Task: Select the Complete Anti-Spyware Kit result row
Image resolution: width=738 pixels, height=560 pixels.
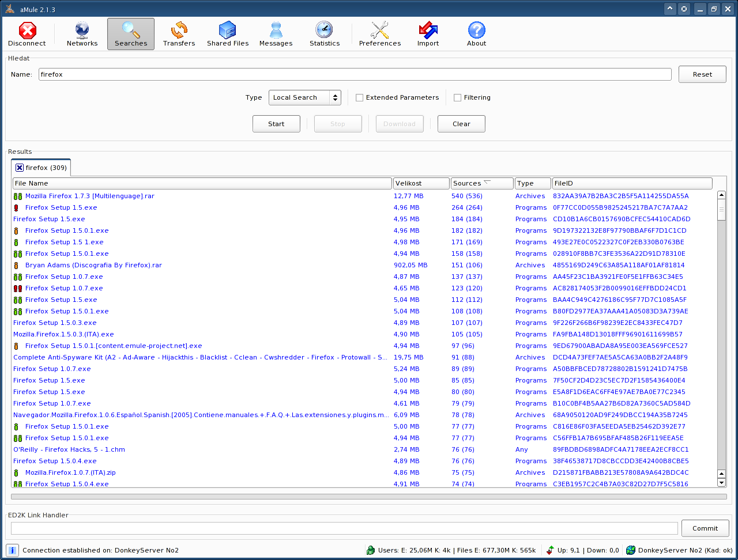Action: click(201, 357)
